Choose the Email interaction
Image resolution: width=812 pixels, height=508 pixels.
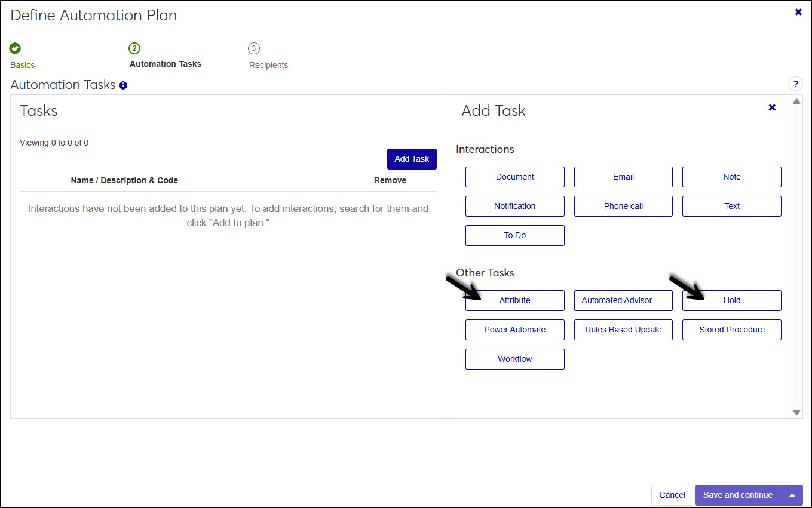tap(623, 177)
